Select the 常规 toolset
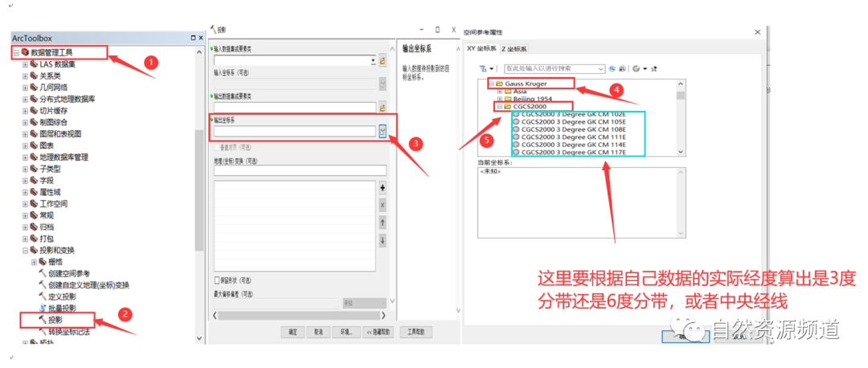This screenshot has width=868, height=368. pyautogui.click(x=47, y=215)
